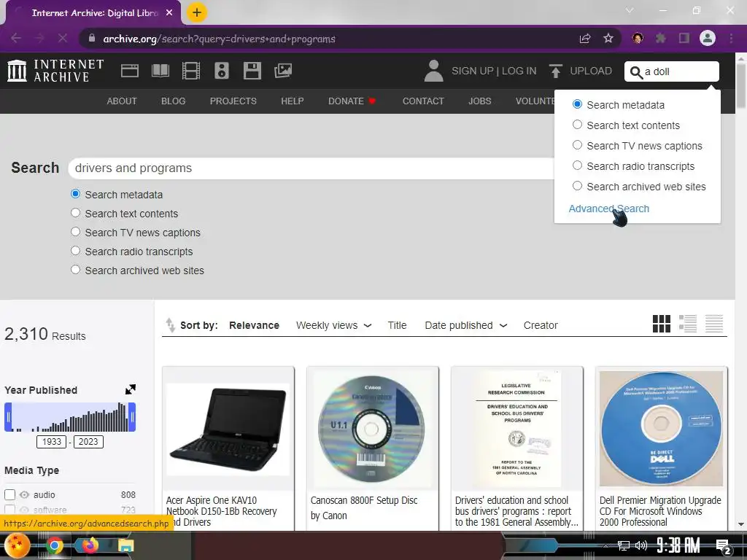Open the Chrome profile avatar
The image size is (747, 560).
[708, 38]
